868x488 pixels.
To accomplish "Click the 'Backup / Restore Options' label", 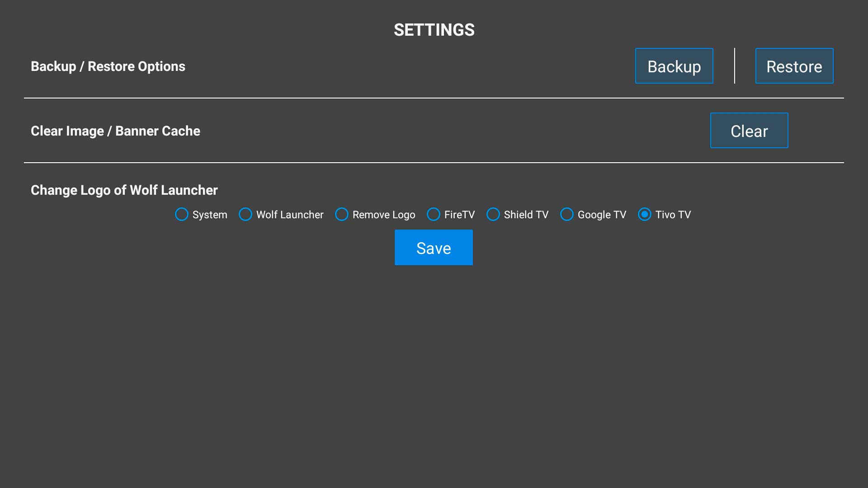I will pos(108,66).
